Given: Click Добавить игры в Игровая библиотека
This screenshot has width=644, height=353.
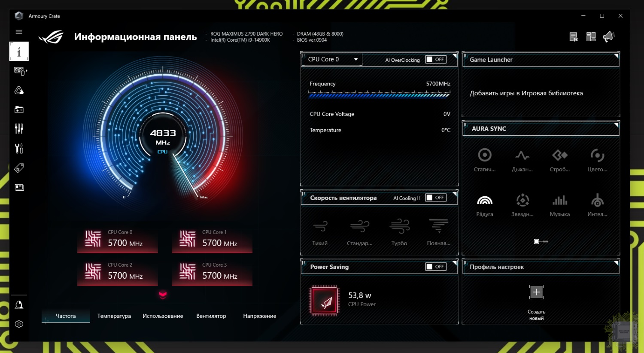Looking at the screenshot, I should pyautogui.click(x=526, y=93).
